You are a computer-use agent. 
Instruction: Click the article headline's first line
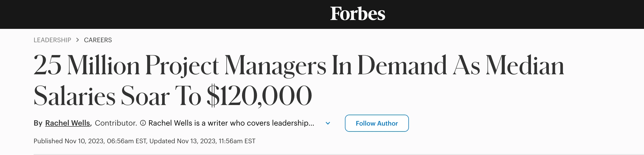[299, 65]
